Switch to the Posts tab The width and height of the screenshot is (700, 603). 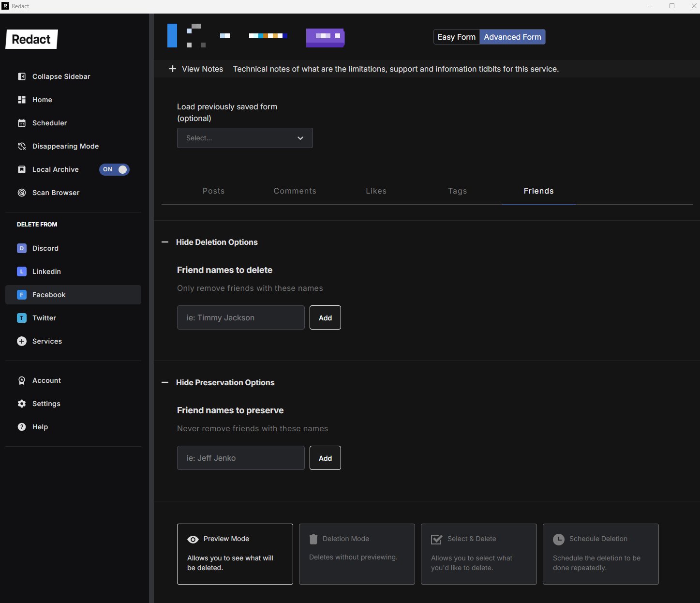click(x=213, y=191)
